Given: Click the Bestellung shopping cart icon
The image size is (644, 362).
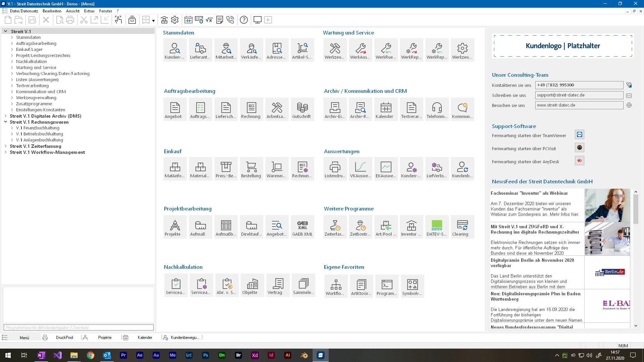Looking at the screenshot, I should tap(251, 169).
